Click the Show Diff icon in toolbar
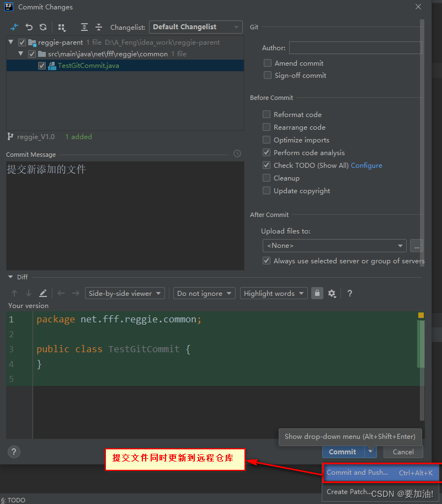This screenshot has height=504, width=442. (14, 27)
